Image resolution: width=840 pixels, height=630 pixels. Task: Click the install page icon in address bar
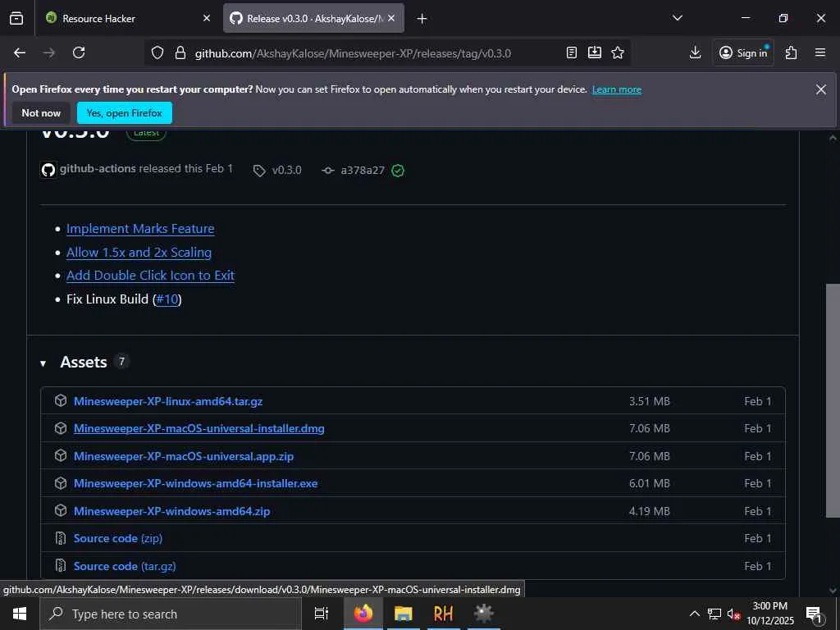click(595, 52)
